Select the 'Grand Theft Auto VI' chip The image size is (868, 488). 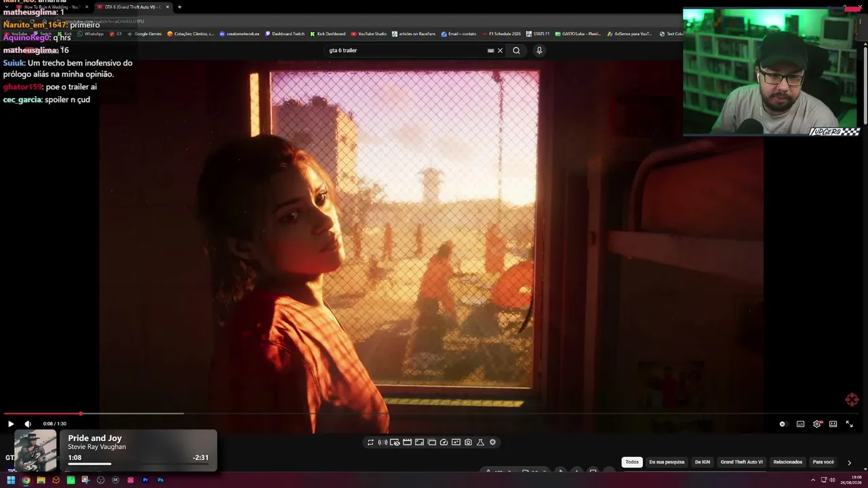(742, 462)
